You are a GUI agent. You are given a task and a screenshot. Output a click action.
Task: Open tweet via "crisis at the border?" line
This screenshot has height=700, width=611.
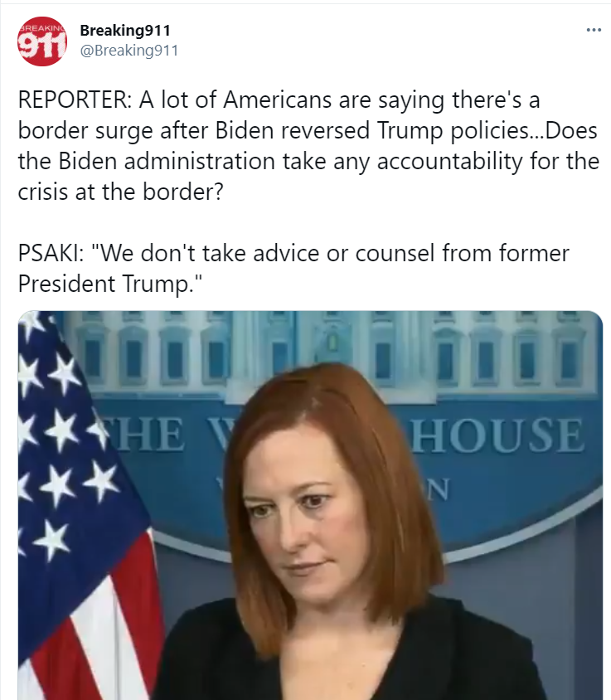tap(120, 192)
